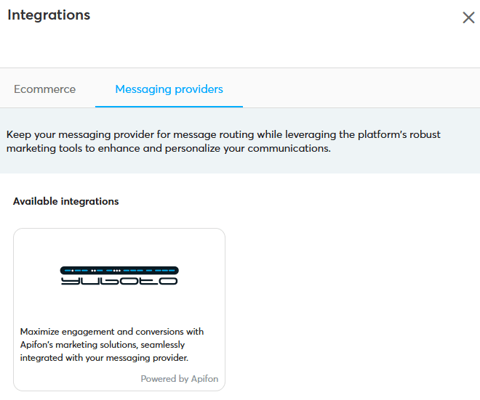Click the word "Apifon" in the card footer
The image size is (480, 400).
point(205,379)
